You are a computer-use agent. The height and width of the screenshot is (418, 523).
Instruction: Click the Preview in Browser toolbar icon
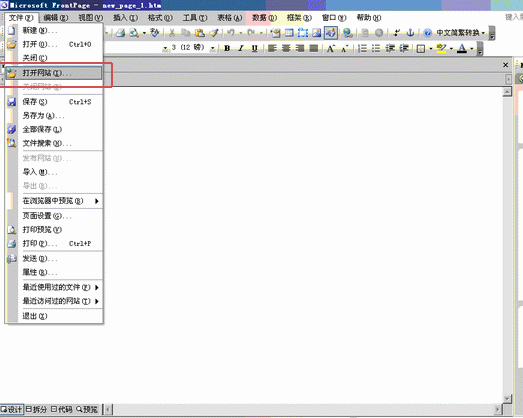click(134, 33)
